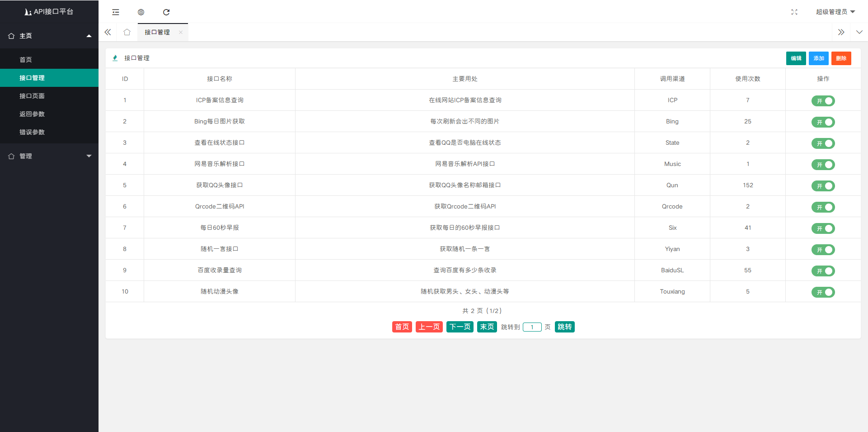This screenshot has height=432, width=868.
Task: Toggle the switch for 随机一言接口
Action: pyautogui.click(x=823, y=250)
